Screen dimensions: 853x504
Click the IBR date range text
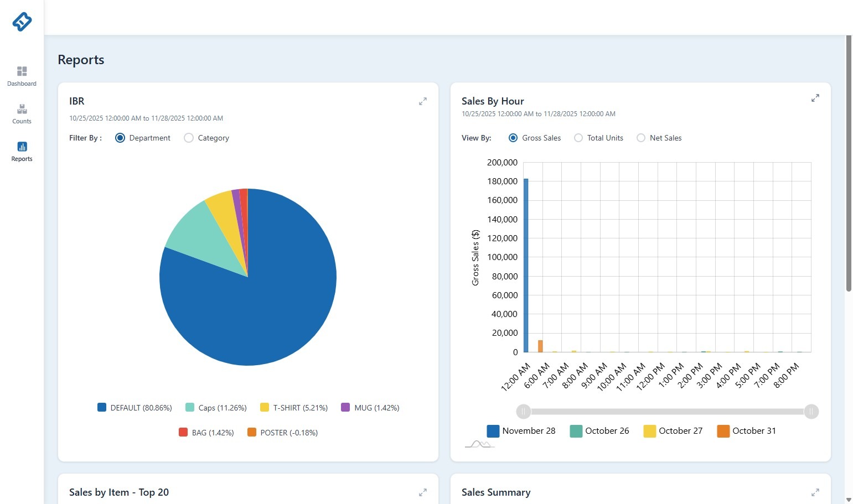point(146,118)
